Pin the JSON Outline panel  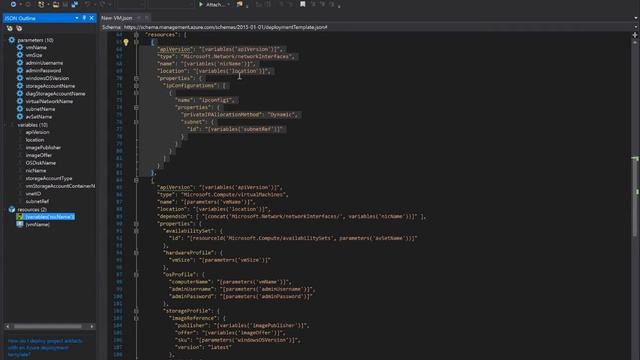(84, 18)
